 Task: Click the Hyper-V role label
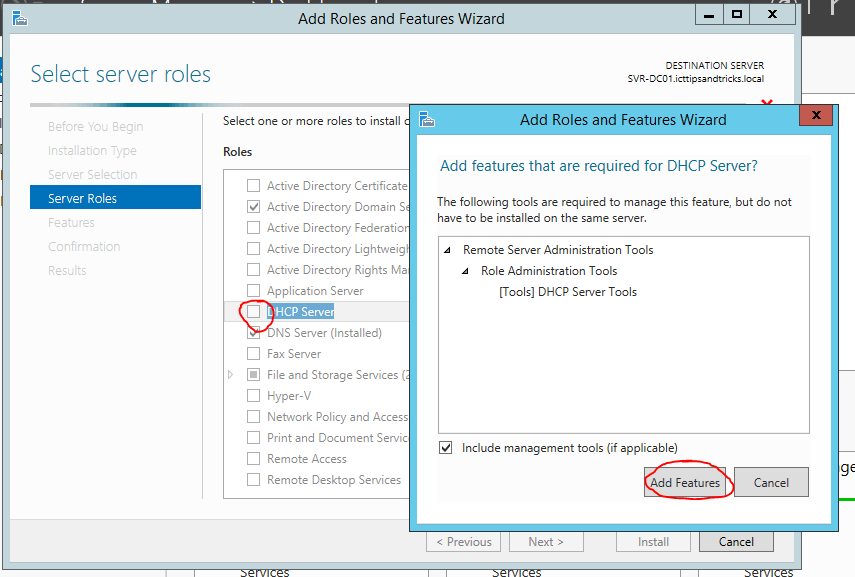pyautogui.click(x=289, y=396)
